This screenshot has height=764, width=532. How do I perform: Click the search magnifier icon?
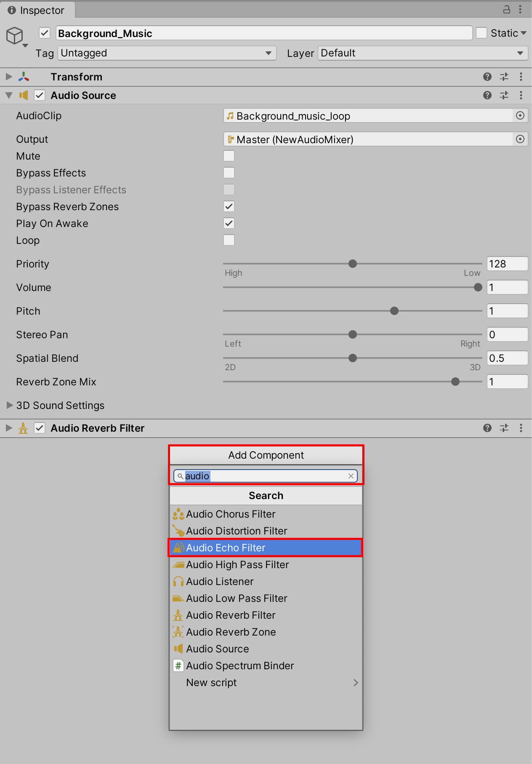pyautogui.click(x=180, y=476)
